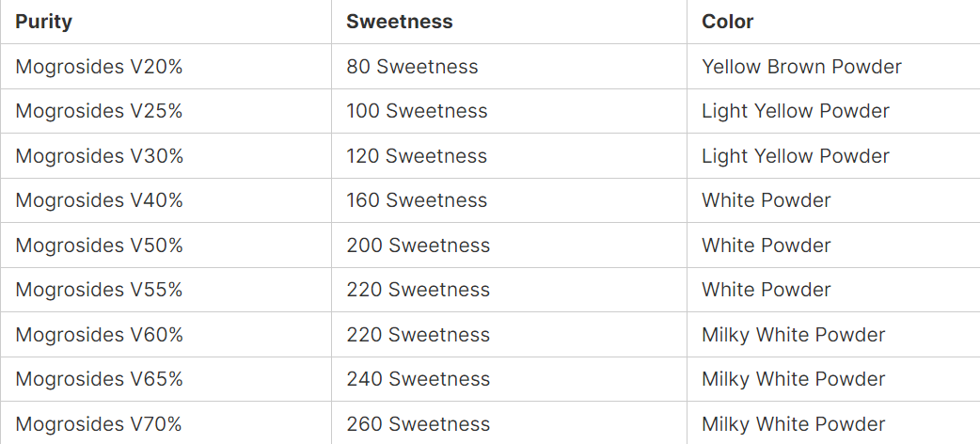The image size is (980, 444).
Task: Select the 240 Sweetness cell
Action: [418, 379]
